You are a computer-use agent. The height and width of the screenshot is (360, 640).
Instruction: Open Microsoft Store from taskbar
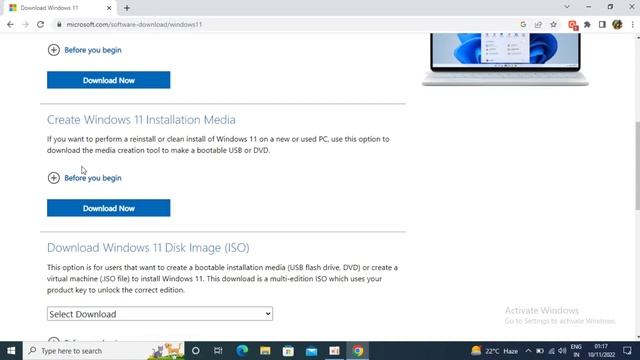point(288,351)
